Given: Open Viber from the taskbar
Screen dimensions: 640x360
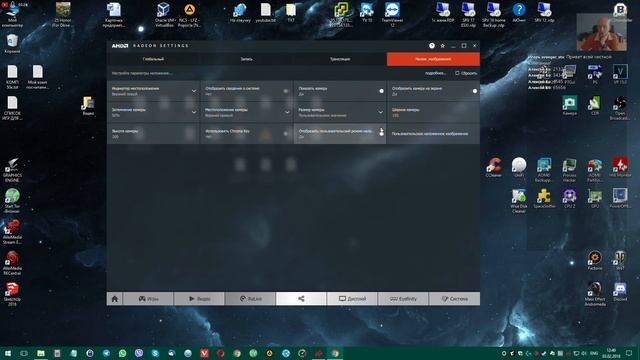Looking at the screenshot, I should pos(139,353).
